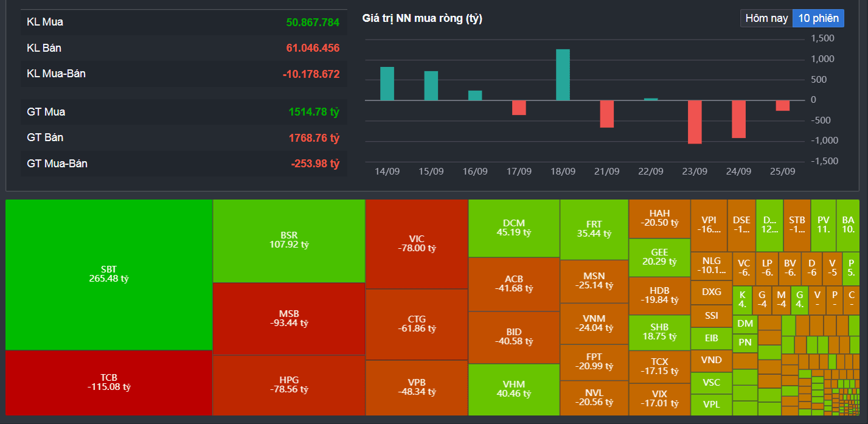The width and height of the screenshot is (868, 424).
Task: Click the HAH -20.50 tỷ tile
Action: click(659, 218)
